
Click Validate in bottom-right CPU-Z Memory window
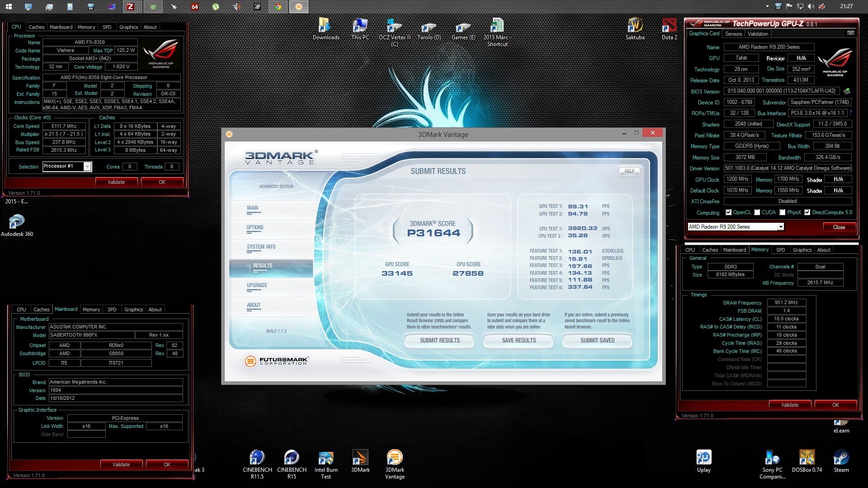point(790,405)
